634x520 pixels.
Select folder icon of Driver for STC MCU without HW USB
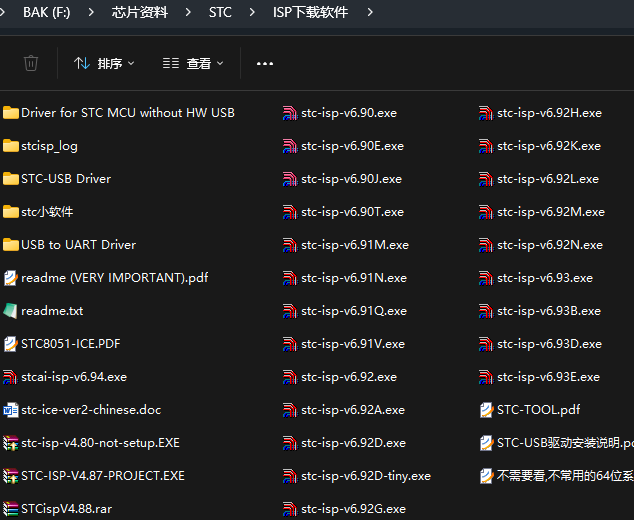click(11, 113)
